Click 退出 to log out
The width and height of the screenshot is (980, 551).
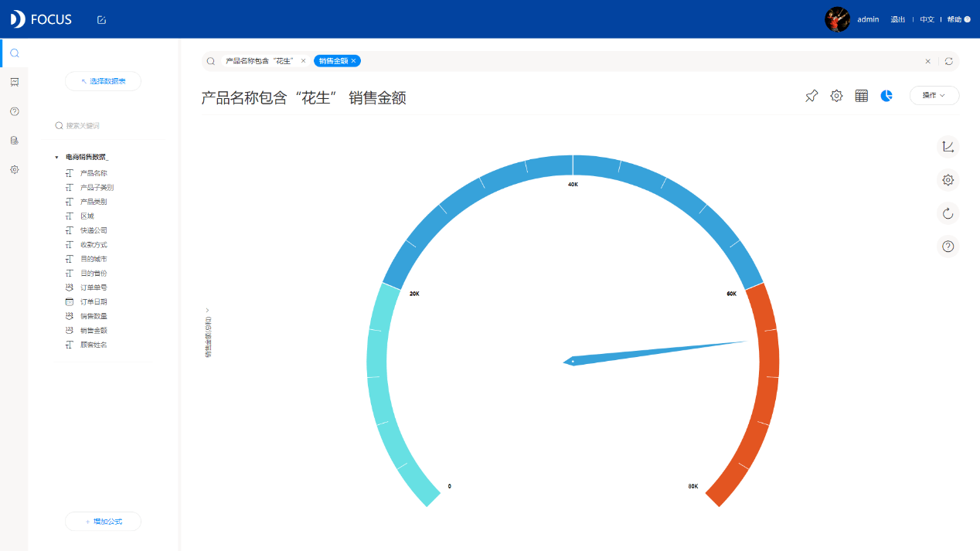897,19
